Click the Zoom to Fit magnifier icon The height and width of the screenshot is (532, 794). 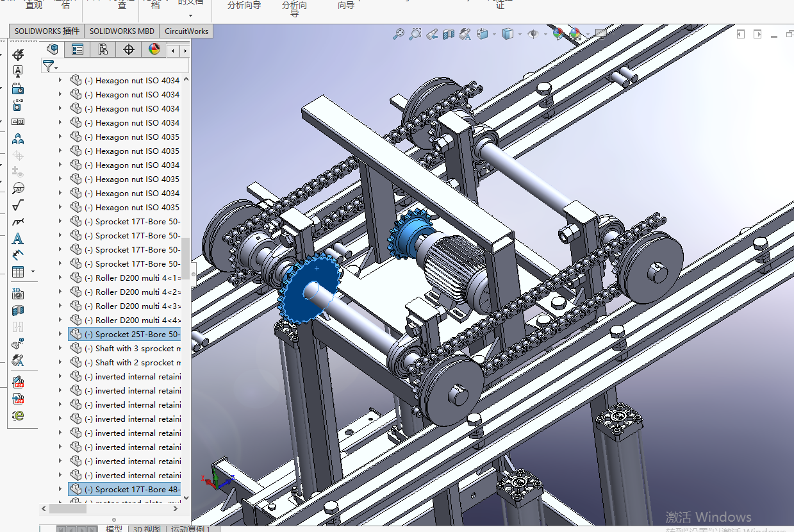[399, 34]
